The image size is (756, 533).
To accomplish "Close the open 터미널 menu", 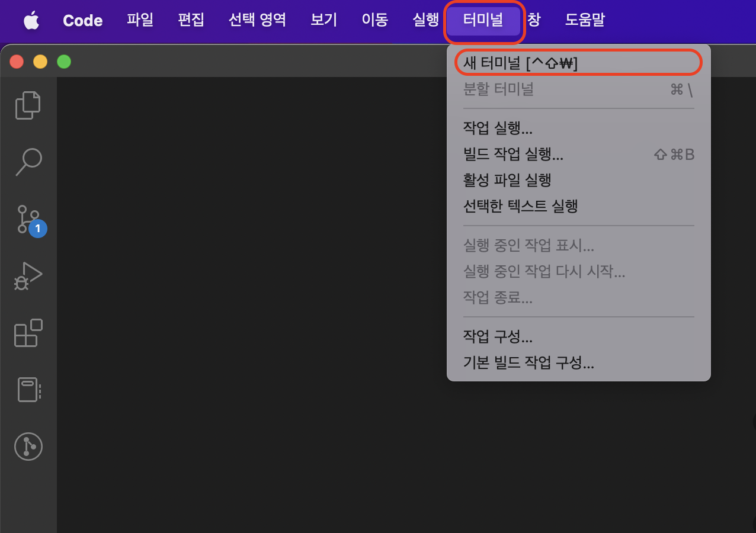I will coord(483,21).
